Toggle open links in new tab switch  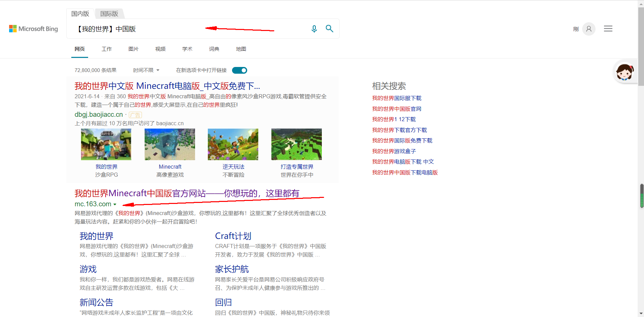point(240,70)
